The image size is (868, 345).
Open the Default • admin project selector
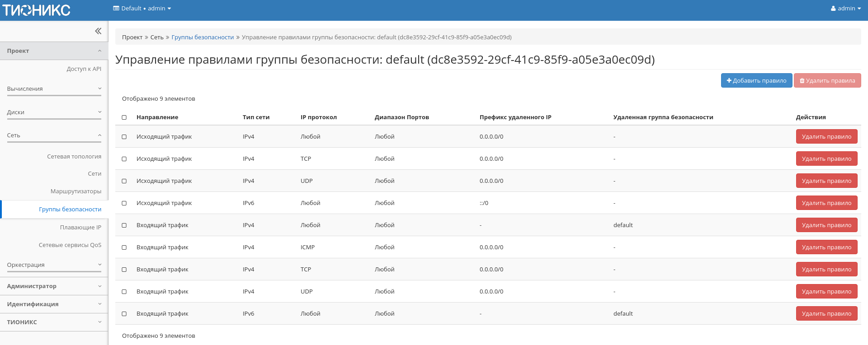click(x=142, y=9)
